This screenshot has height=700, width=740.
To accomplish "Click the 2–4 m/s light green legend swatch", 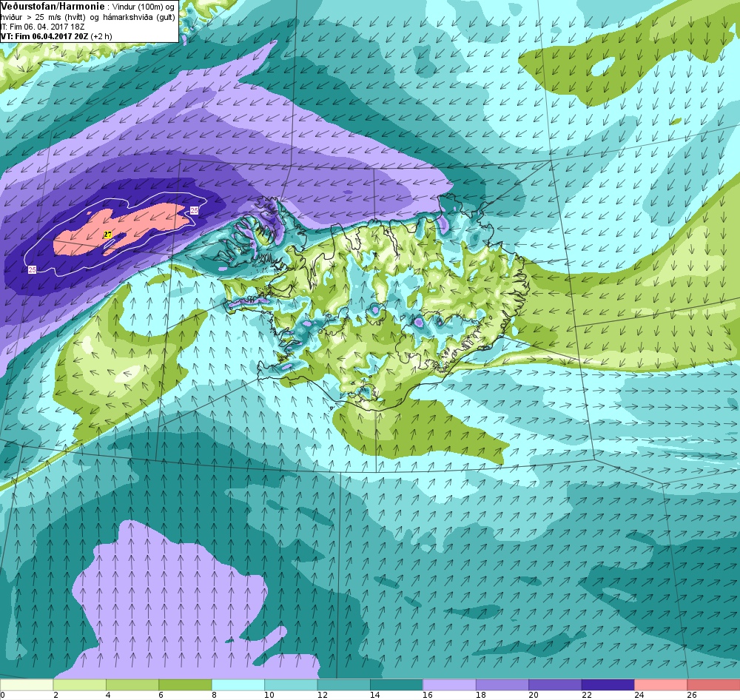I will (80, 684).
